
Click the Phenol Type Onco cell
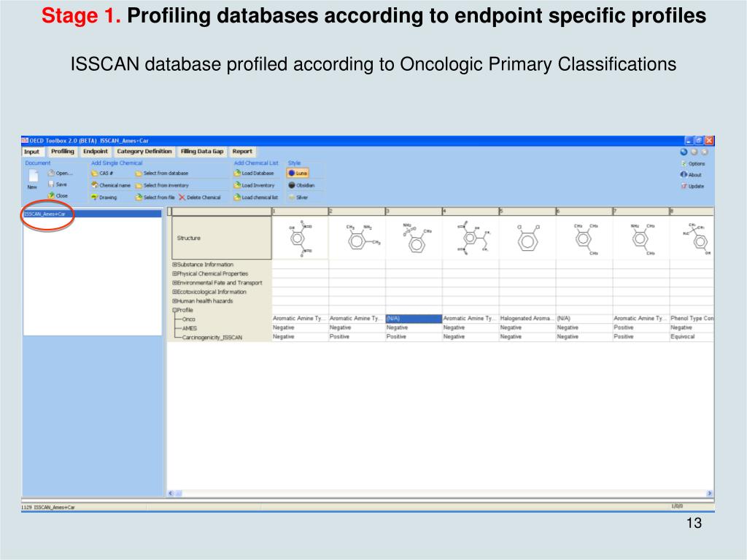(692, 319)
